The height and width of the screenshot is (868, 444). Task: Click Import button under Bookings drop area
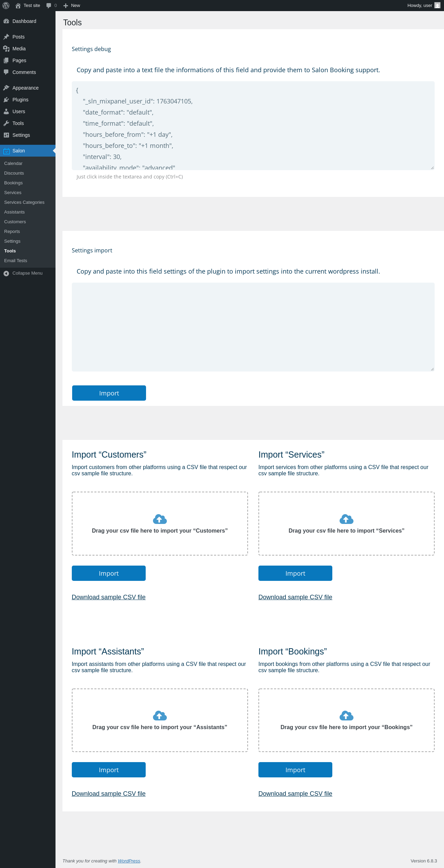(295, 770)
